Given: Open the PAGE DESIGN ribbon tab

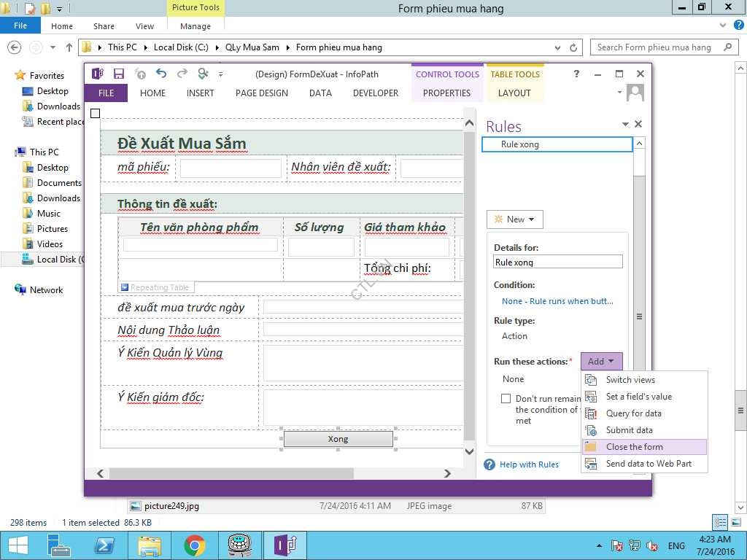Looking at the screenshot, I should pyautogui.click(x=261, y=93).
